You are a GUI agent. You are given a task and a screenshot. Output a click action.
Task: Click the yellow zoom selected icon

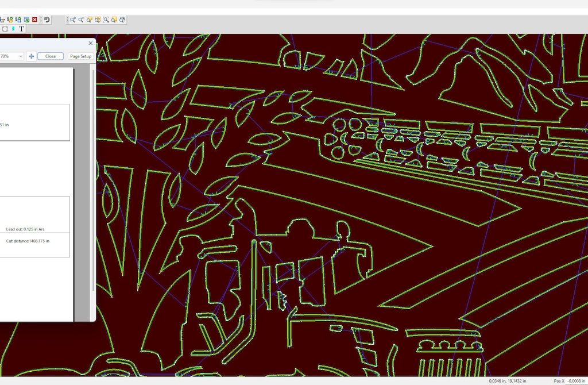(114, 20)
